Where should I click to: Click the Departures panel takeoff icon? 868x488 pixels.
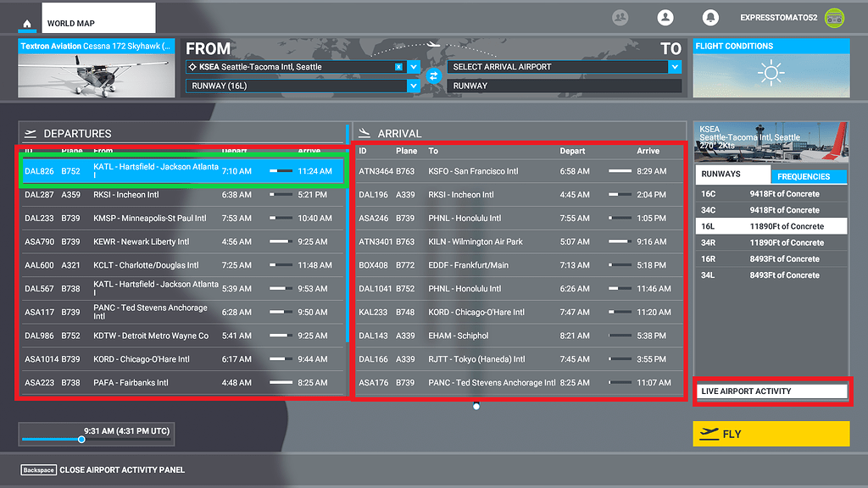(30, 133)
